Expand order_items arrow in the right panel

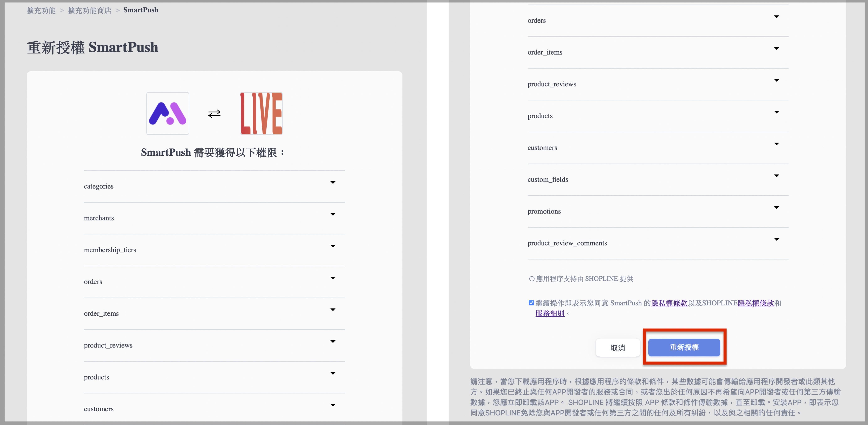pos(776,48)
